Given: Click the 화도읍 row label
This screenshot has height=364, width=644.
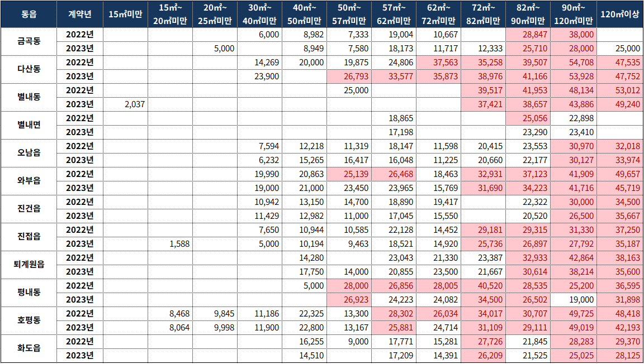Looking at the screenshot, I should pos(29,349).
